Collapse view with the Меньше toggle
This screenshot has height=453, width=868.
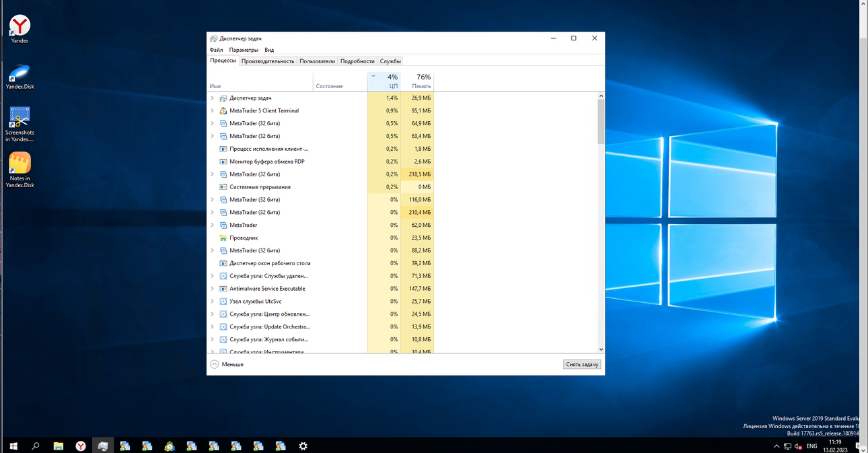coord(227,364)
